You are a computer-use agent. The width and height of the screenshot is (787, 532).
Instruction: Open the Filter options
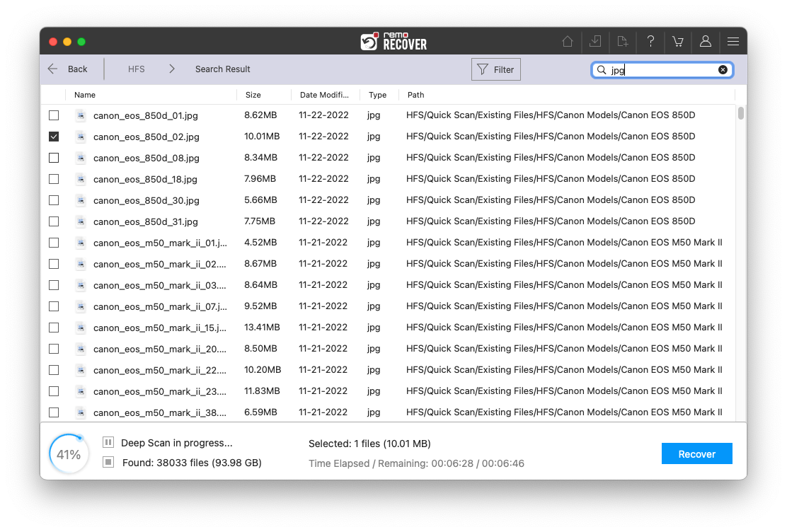(495, 69)
